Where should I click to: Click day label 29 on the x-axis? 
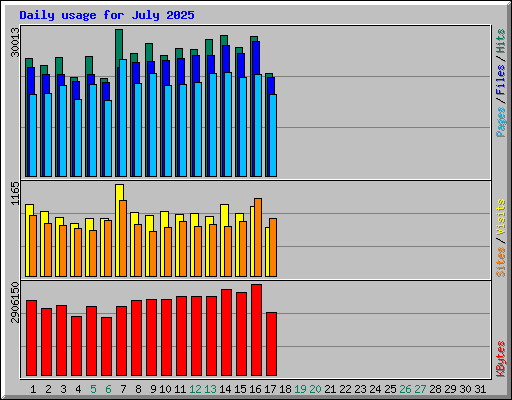pos(450,389)
